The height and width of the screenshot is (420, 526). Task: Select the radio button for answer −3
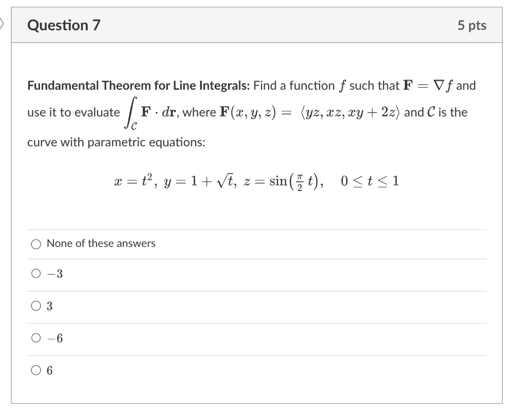(x=35, y=274)
